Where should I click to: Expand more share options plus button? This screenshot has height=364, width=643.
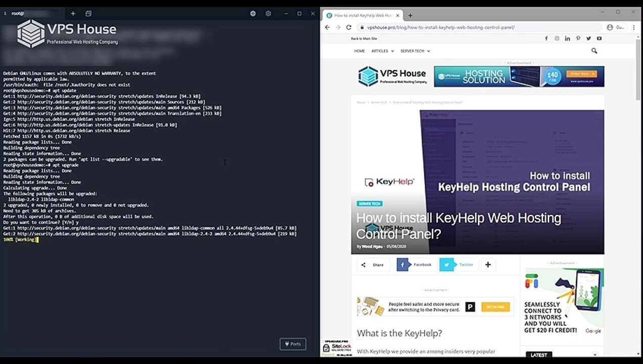[x=488, y=264]
